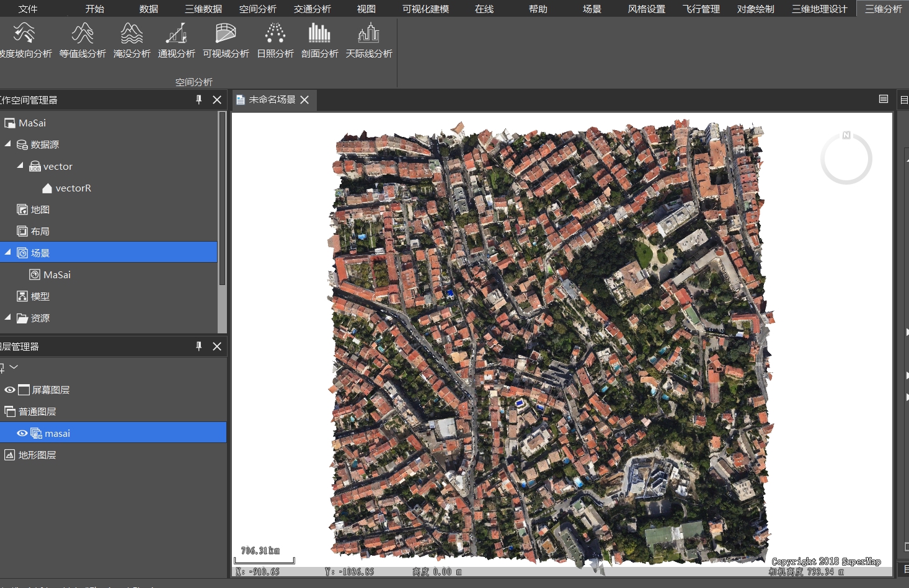Hide the 屏幕图层 screen layer
The height and width of the screenshot is (588, 909).
click(x=10, y=390)
